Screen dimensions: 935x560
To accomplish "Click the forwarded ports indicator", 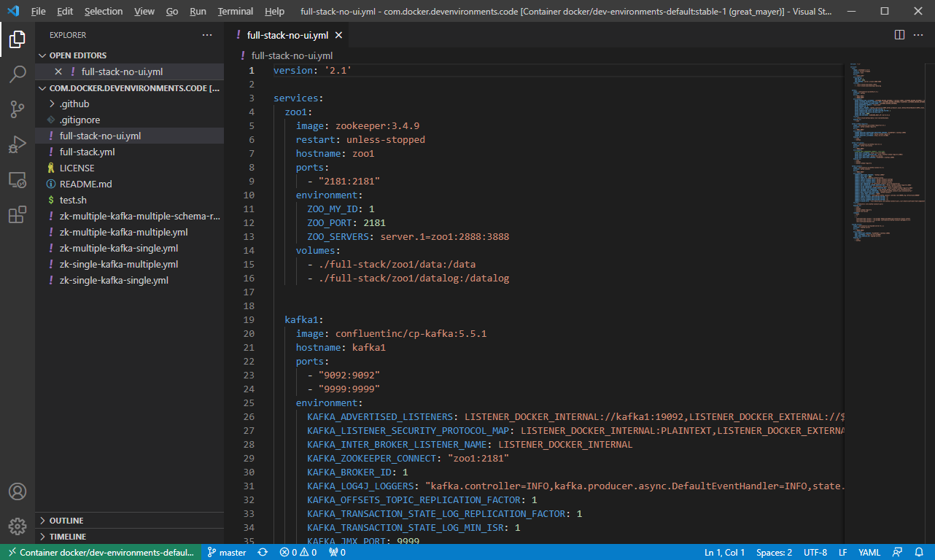I will click(x=336, y=552).
